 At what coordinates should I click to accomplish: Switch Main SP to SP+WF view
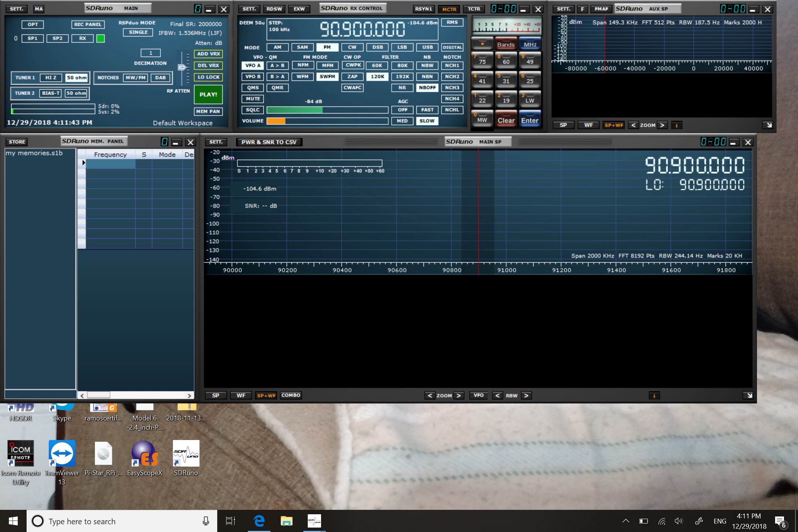(266, 396)
